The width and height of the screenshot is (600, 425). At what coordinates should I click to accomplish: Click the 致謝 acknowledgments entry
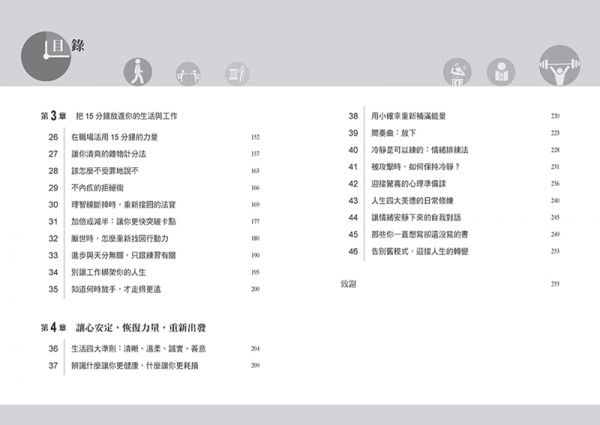pyautogui.click(x=348, y=284)
